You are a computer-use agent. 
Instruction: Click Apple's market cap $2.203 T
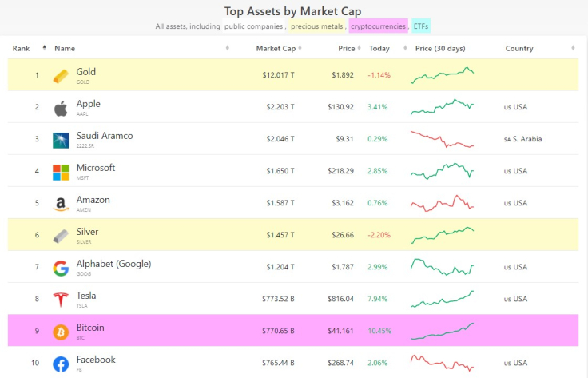(280, 107)
